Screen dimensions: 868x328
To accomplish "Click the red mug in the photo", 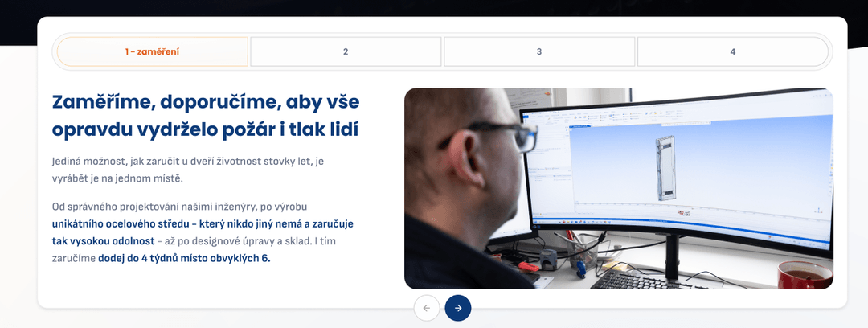I will point(804,275).
